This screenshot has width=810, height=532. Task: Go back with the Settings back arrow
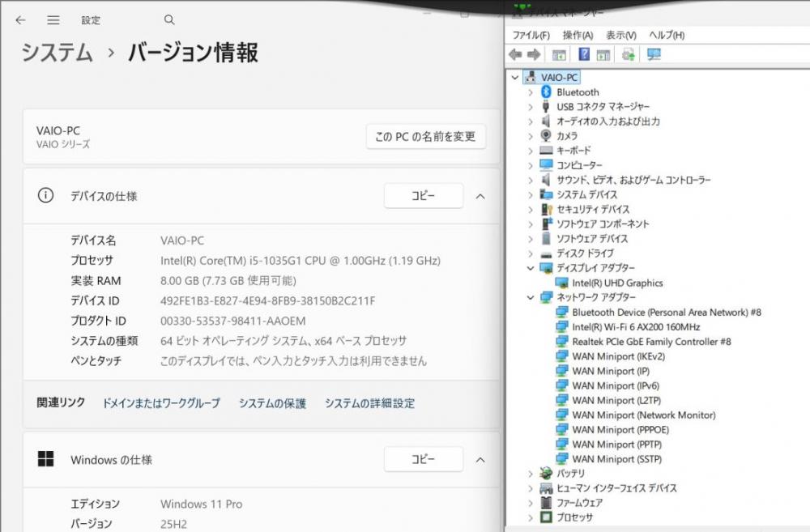click(21, 20)
